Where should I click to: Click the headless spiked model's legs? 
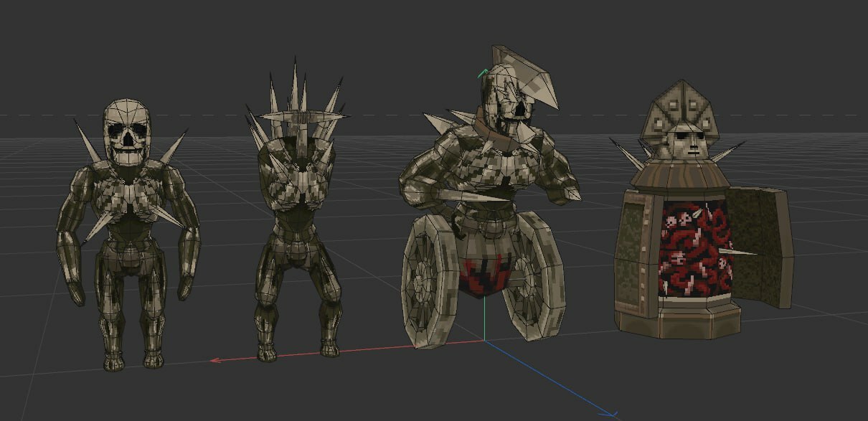pyautogui.click(x=296, y=301)
